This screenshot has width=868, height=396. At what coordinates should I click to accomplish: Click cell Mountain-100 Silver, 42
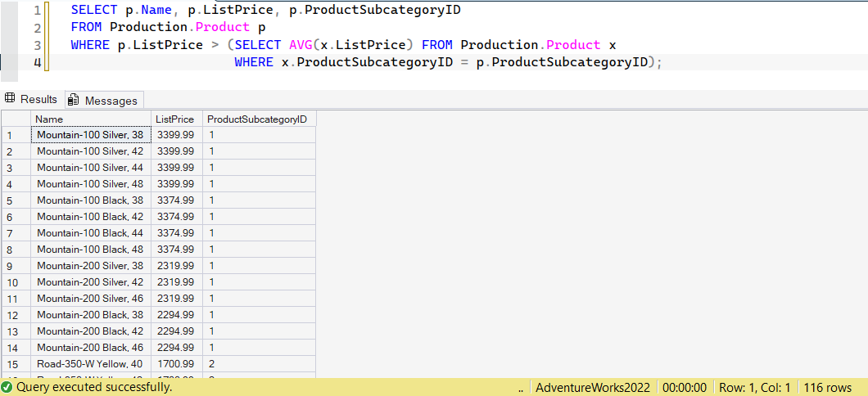coord(92,151)
